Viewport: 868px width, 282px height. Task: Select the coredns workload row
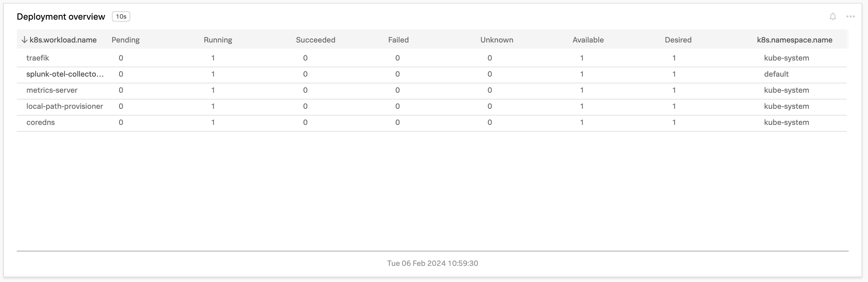tap(40, 122)
